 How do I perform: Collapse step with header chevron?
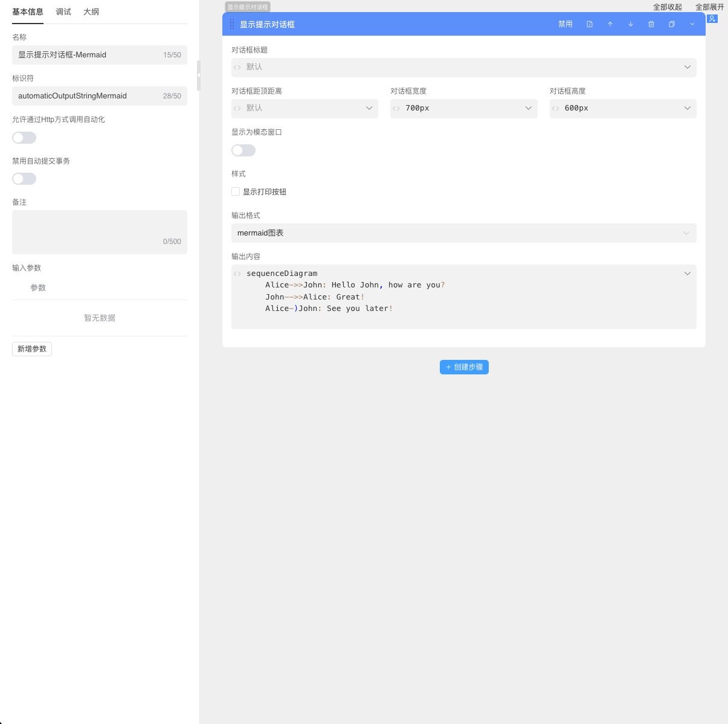coord(692,24)
